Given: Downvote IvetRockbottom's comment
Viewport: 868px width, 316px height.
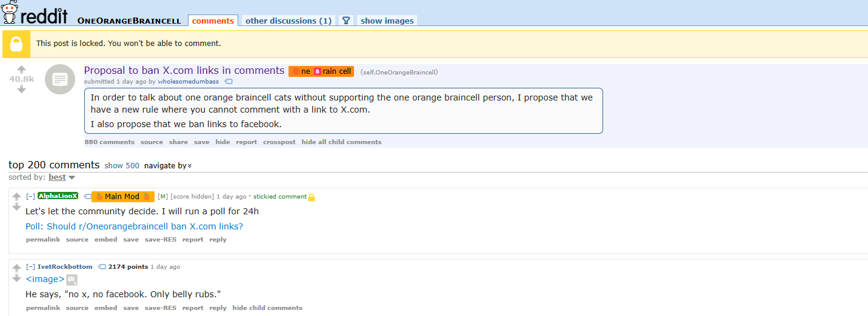Looking at the screenshot, I should (17, 278).
